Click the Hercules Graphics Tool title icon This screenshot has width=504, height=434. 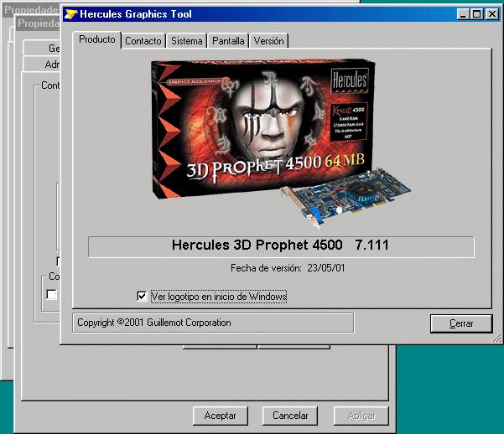click(71, 14)
